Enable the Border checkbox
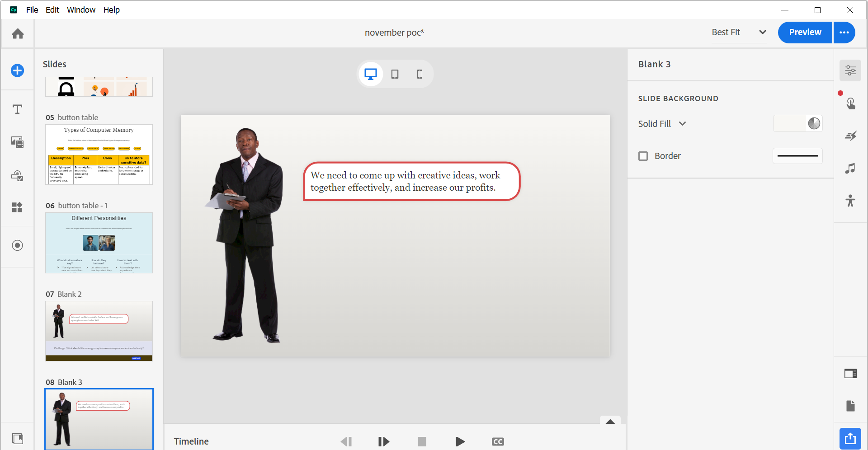This screenshot has height=450, width=868. point(643,156)
